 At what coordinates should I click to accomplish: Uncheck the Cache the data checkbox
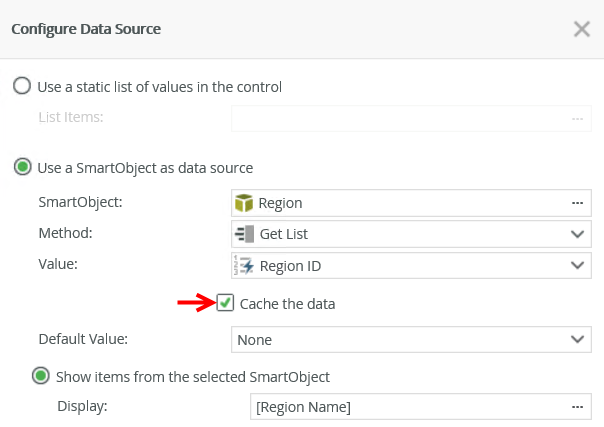click(x=226, y=302)
